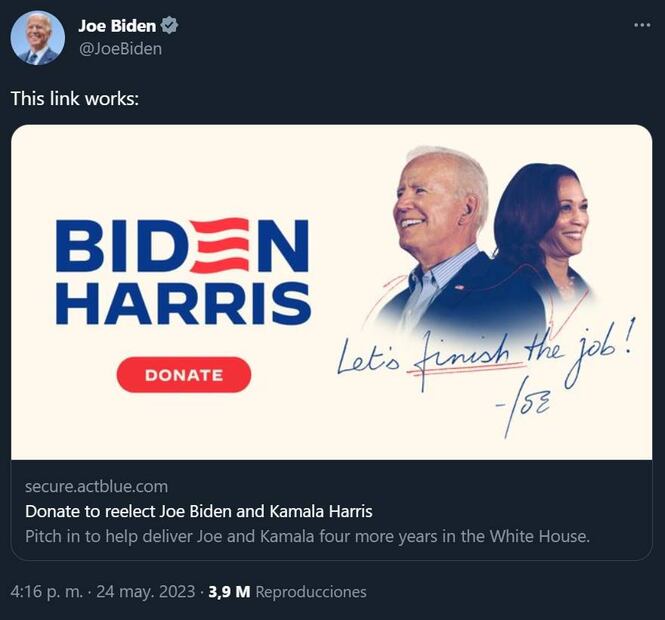The image size is (665, 620).
Task: Click the Reproducciones views label
Action: [311, 592]
